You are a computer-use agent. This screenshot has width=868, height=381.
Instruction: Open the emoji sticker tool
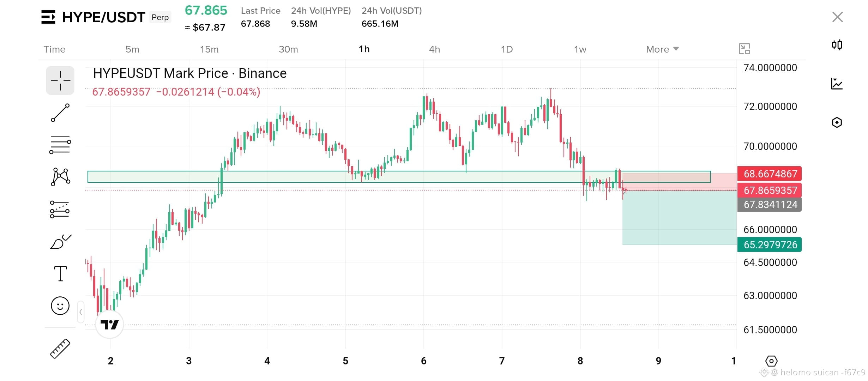click(60, 306)
